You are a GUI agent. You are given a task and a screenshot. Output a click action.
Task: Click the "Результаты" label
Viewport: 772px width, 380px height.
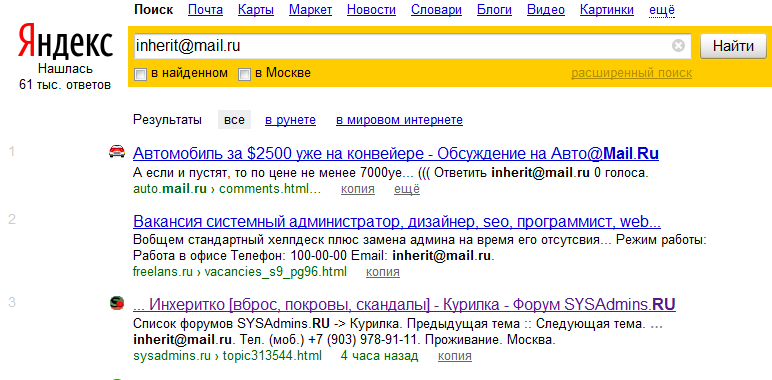pyautogui.click(x=167, y=120)
